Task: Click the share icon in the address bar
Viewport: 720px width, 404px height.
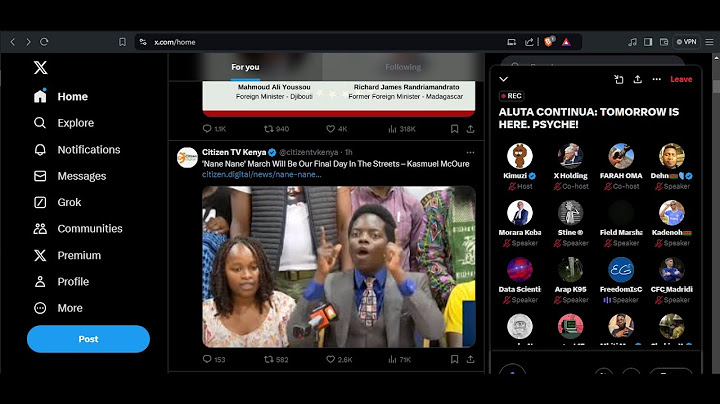Action: 529,42
